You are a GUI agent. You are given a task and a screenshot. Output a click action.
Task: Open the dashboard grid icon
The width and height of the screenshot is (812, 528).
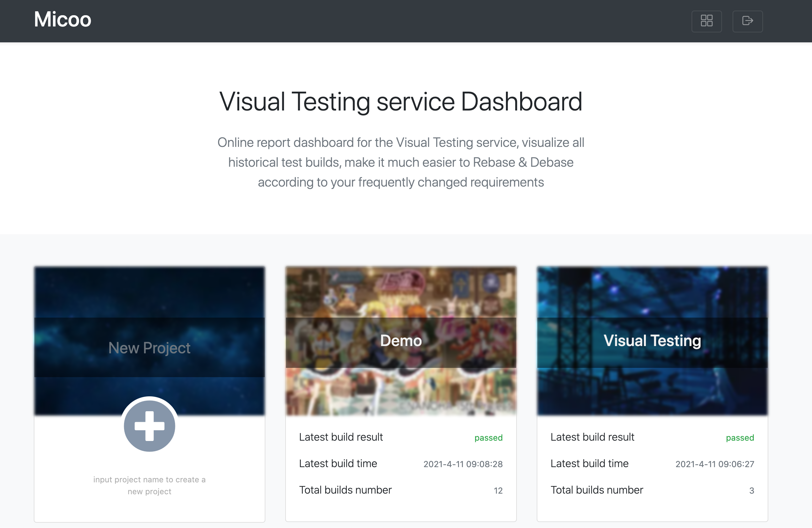pyautogui.click(x=706, y=21)
